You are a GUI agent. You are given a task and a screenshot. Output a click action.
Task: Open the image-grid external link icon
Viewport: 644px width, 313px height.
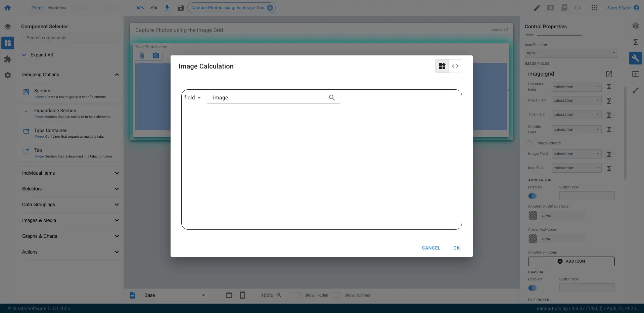(609, 74)
